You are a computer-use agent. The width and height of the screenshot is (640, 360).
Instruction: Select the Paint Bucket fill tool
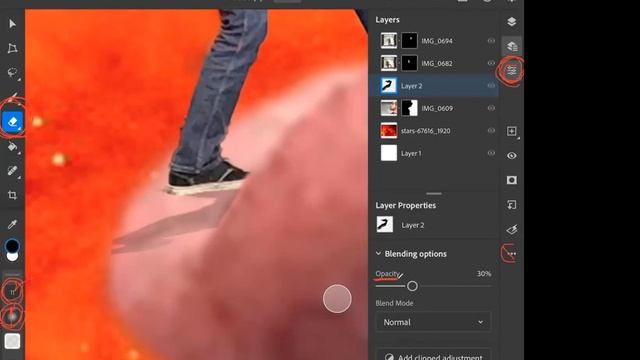tap(12, 146)
